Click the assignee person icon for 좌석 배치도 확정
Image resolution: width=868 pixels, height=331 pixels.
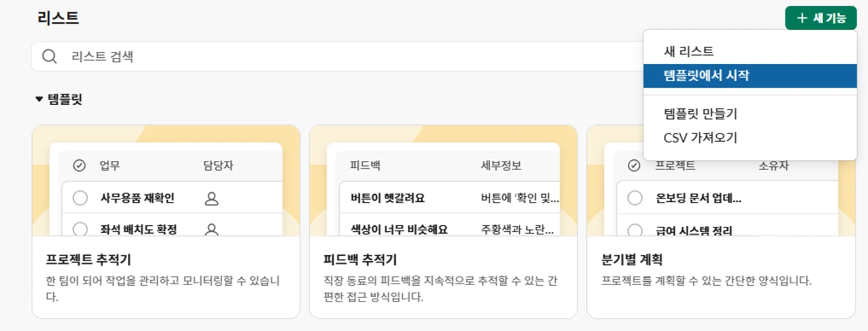pyautogui.click(x=211, y=230)
